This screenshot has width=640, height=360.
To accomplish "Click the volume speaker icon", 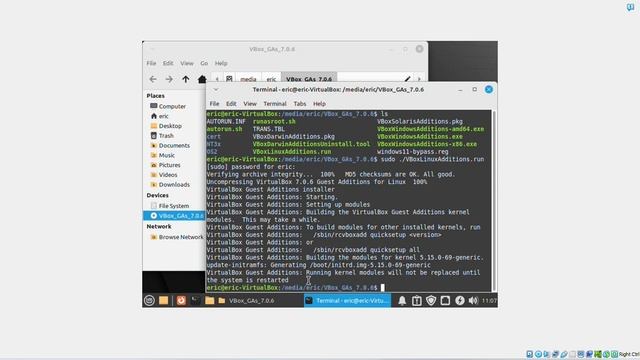I will pyautogui.click(x=473, y=300).
